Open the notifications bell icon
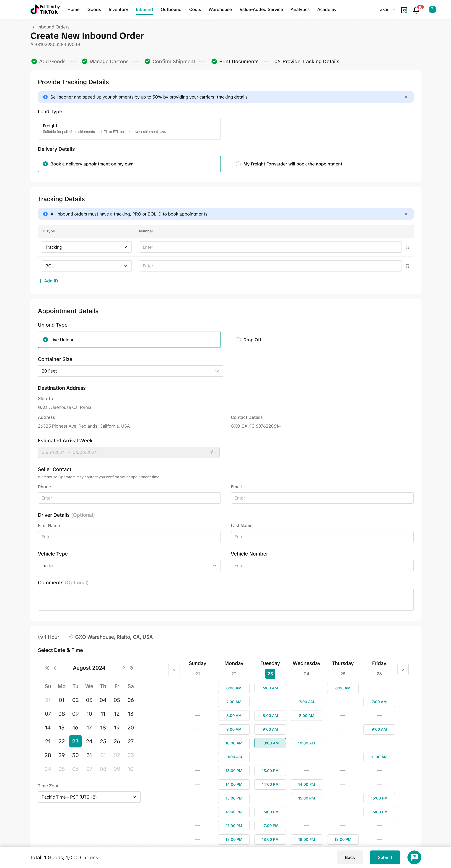The image size is (451, 868). (x=416, y=10)
